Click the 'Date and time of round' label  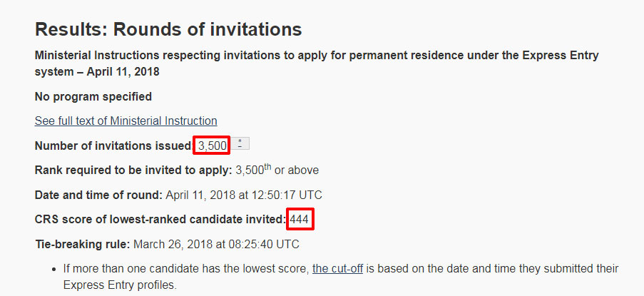click(x=98, y=195)
